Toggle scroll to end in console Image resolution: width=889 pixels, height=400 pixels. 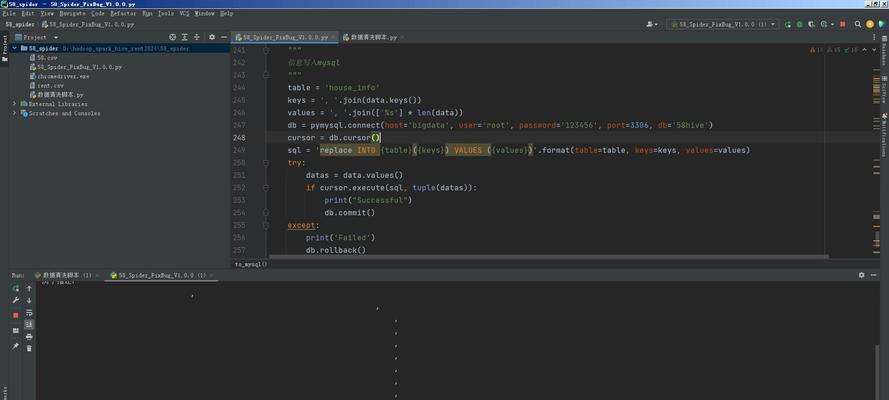click(x=29, y=325)
